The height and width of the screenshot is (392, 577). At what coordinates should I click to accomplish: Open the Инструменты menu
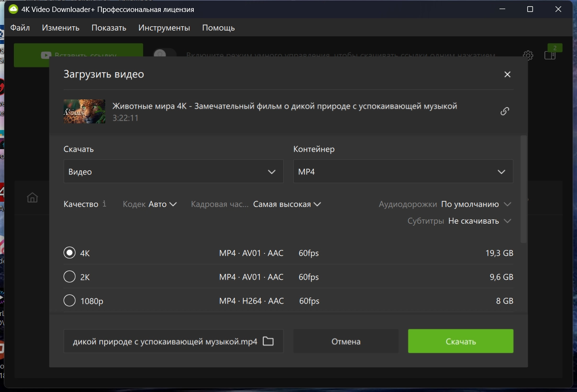click(x=164, y=28)
